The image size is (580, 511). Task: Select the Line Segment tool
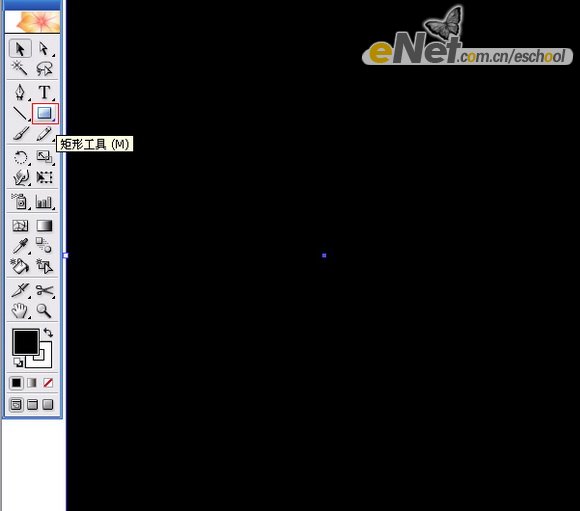point(20,113)
